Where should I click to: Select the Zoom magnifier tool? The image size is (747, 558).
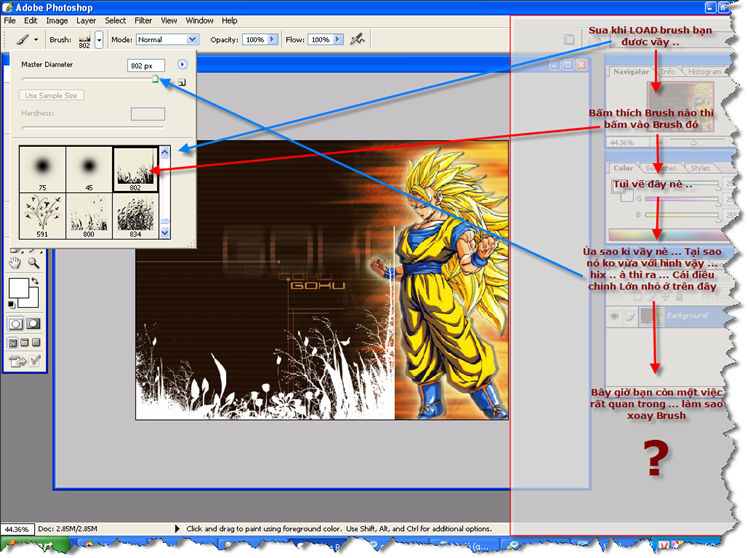[x=33, y=263]
